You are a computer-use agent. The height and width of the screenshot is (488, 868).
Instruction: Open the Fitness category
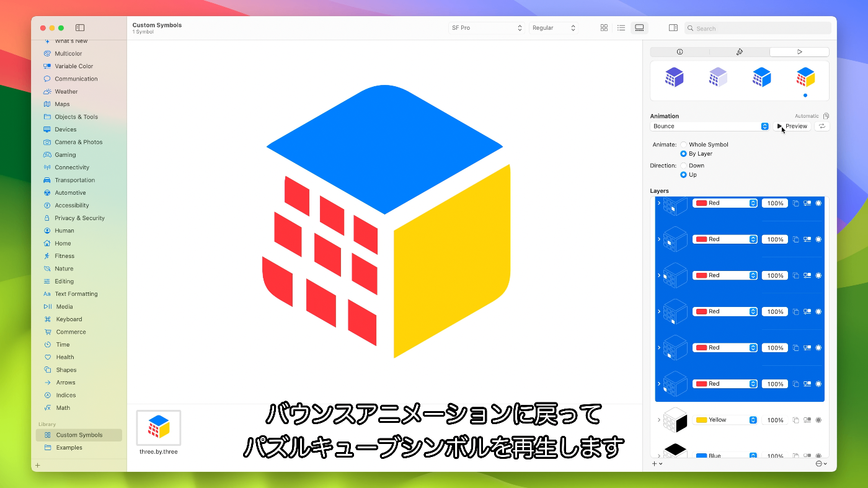coord(64,256)
